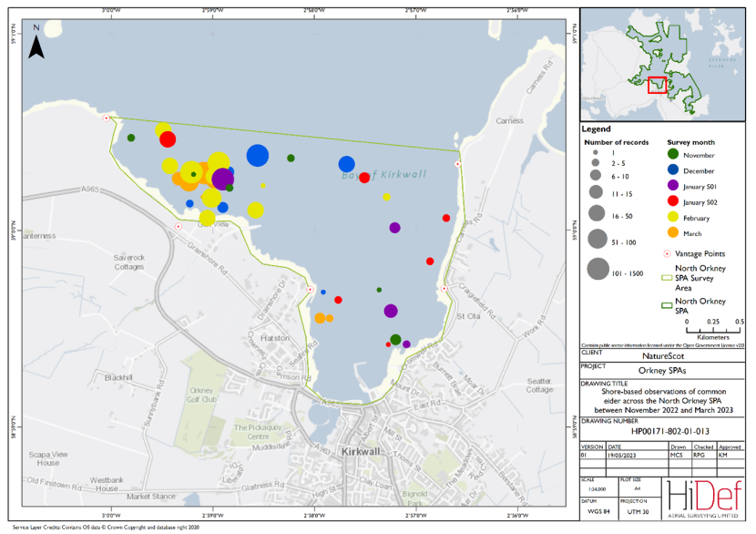This screenshot has height=534, width=756.
Task: Click the Westbank House label
Action: point(107,484)
